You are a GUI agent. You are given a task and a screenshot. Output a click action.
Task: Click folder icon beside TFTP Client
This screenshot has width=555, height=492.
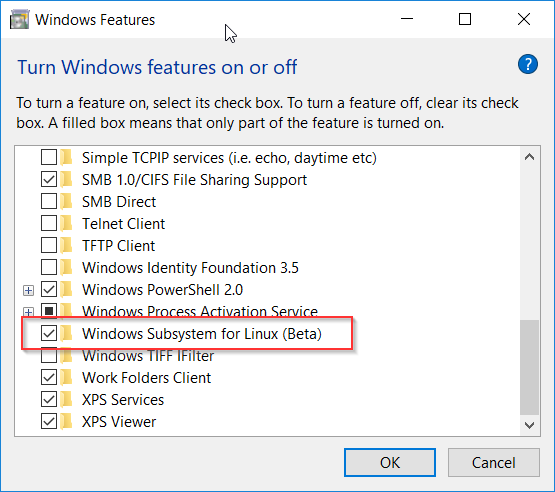click(x=66, y=246)
